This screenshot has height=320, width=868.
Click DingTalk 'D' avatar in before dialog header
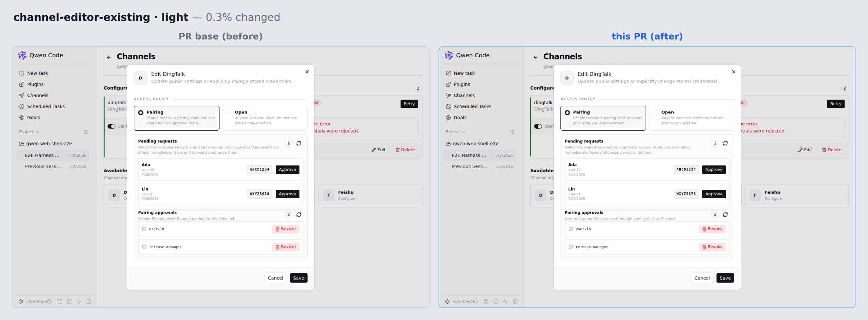pos(140,78)
